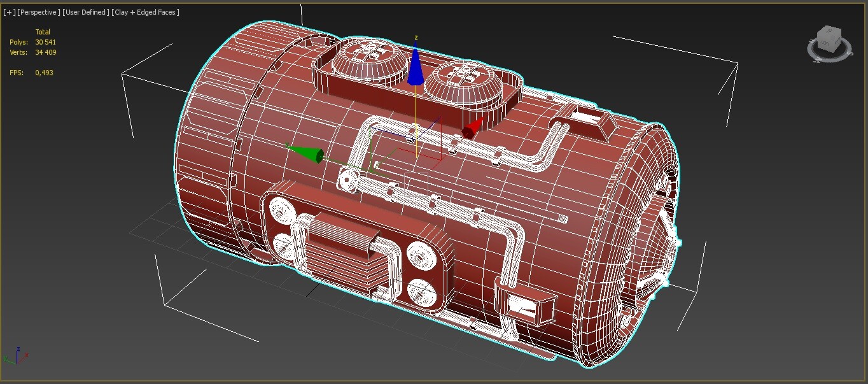Screen dimensions: 868x384
Task: Open the Clay + Edged Faces shading menu
Action: click(x=146, y=12)
